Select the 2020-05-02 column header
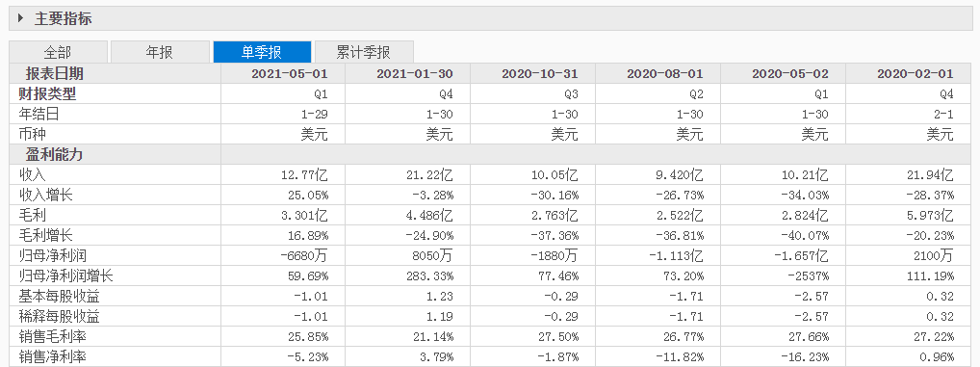 790,74
